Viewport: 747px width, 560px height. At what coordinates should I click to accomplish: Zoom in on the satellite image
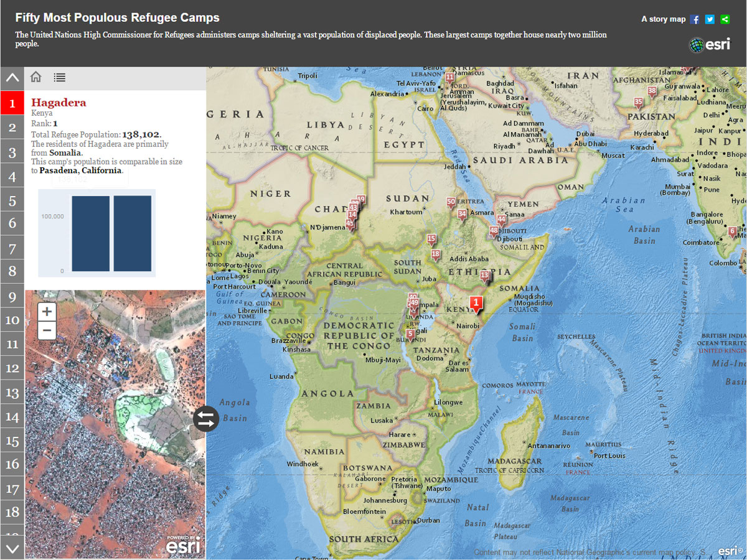pos(47,312)
